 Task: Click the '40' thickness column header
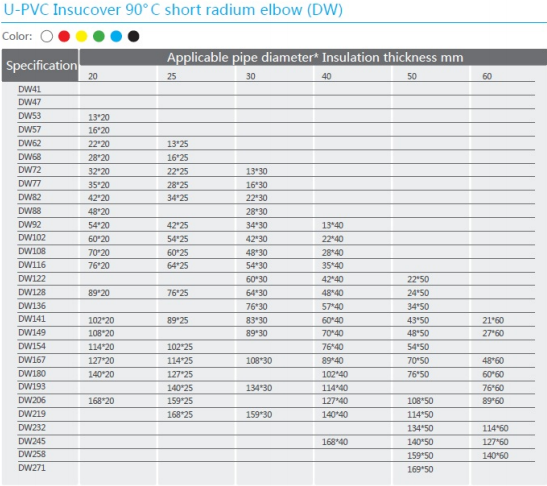click(x=327, y=76)
